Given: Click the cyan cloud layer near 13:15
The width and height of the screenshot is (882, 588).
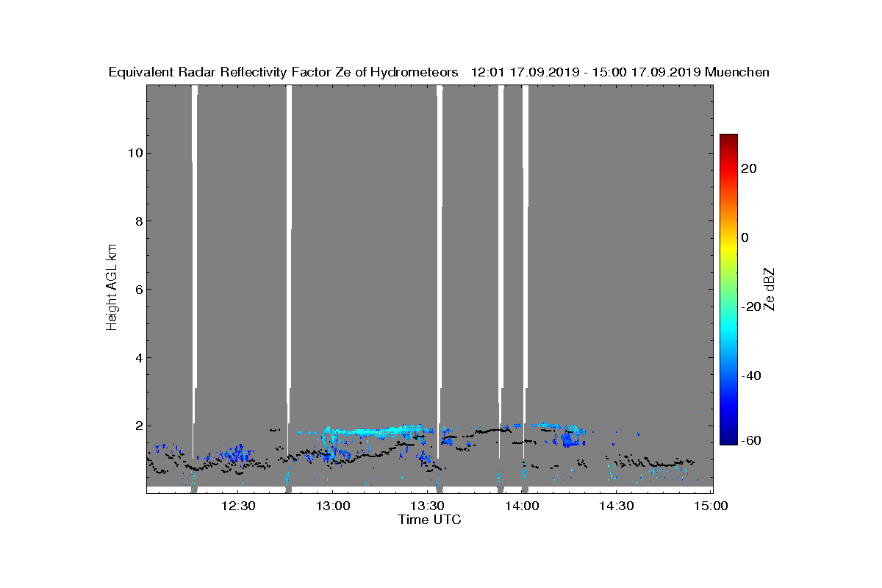Looking at the screenshot, I should pyautogui.click(x=379, y=431).
